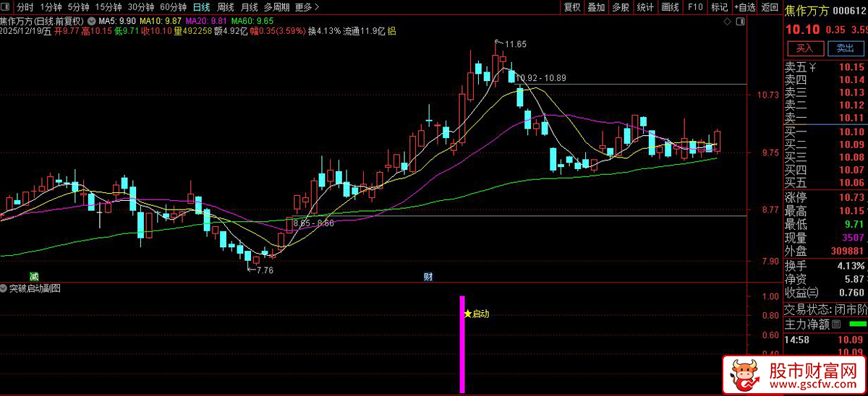Select the 1分钟 period
Viewport: 868px width, 396px height.
[x=51, y=7]
